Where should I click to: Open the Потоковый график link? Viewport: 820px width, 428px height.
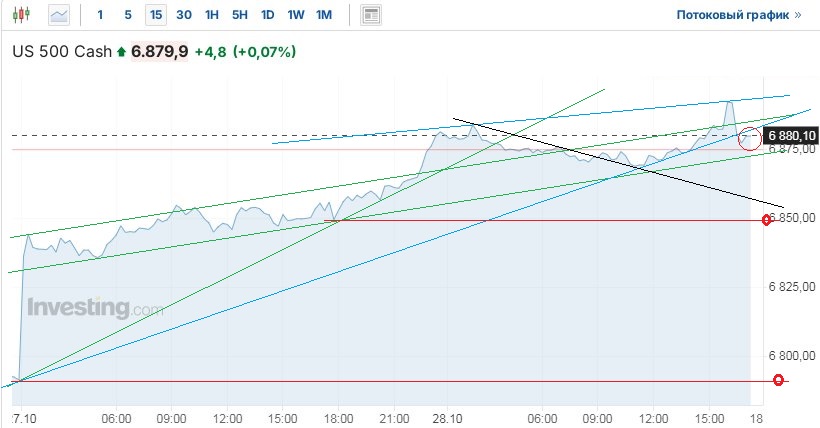[x=739, y=16]
